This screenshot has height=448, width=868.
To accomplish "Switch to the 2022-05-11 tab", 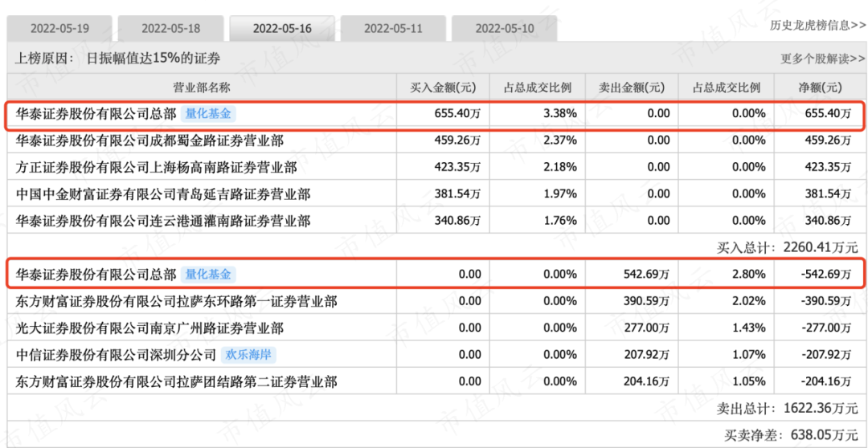I will pos(393,28).
